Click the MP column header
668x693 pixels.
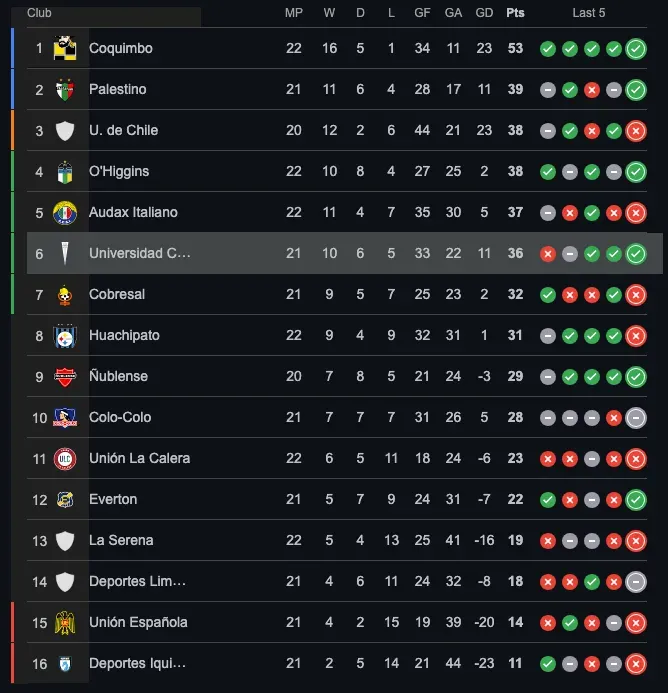pyautogui.click(x=293, y=13)
